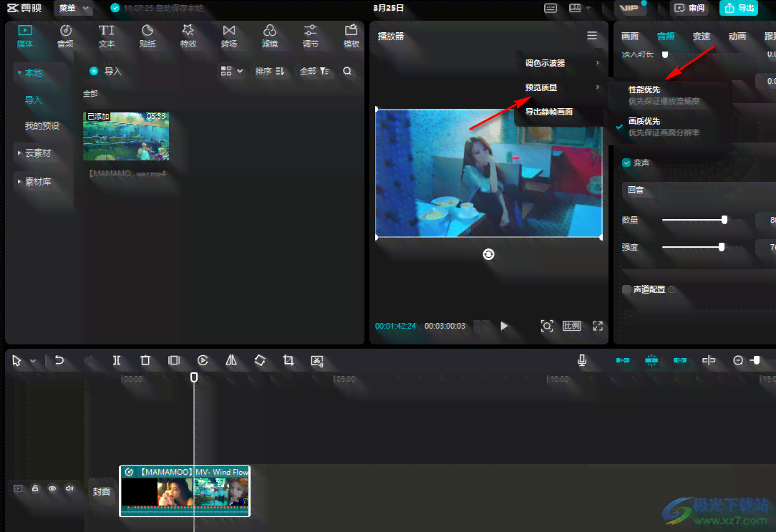This screenshot has width=776, height=532.
Task: Open the 调节 adjustment tab
Action: coord(310,37)
